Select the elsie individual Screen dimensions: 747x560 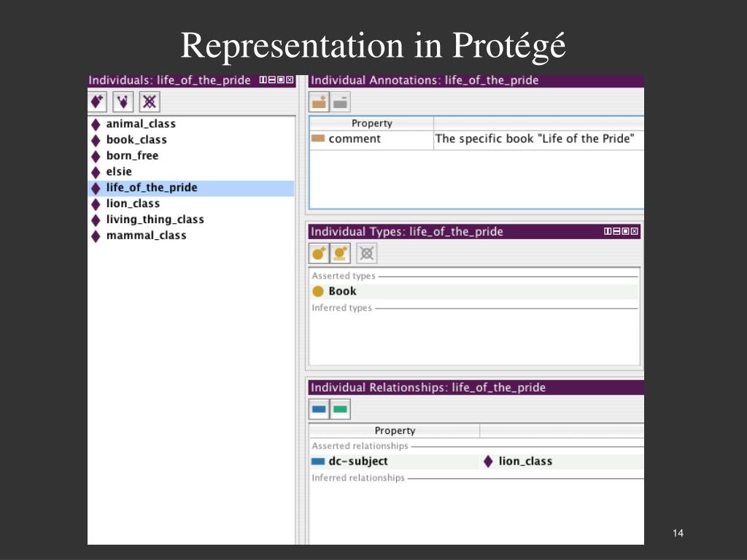(x=191, y=171)
